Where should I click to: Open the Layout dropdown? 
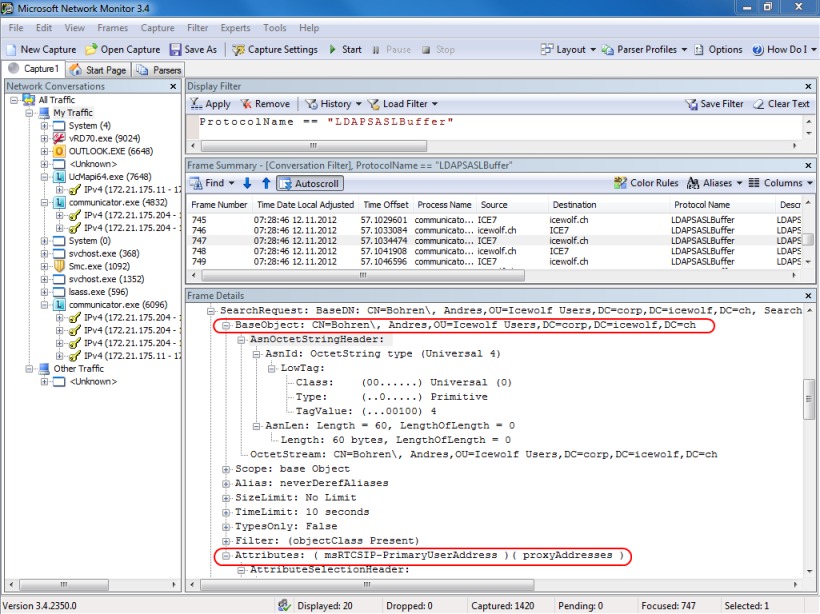(x=568, y=50)
